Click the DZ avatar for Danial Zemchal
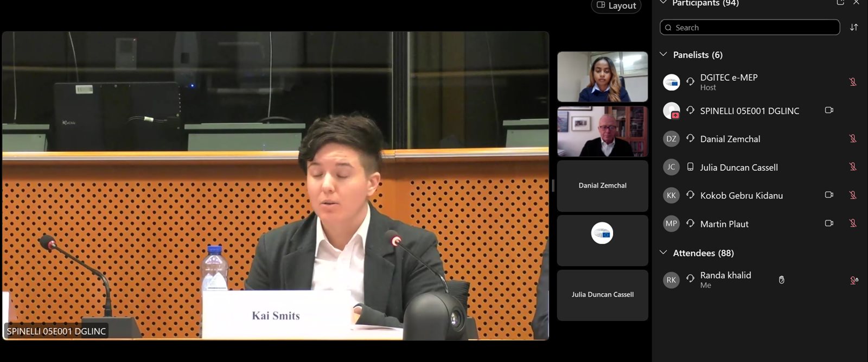The image size is (868, 362). tap(671, 139)
